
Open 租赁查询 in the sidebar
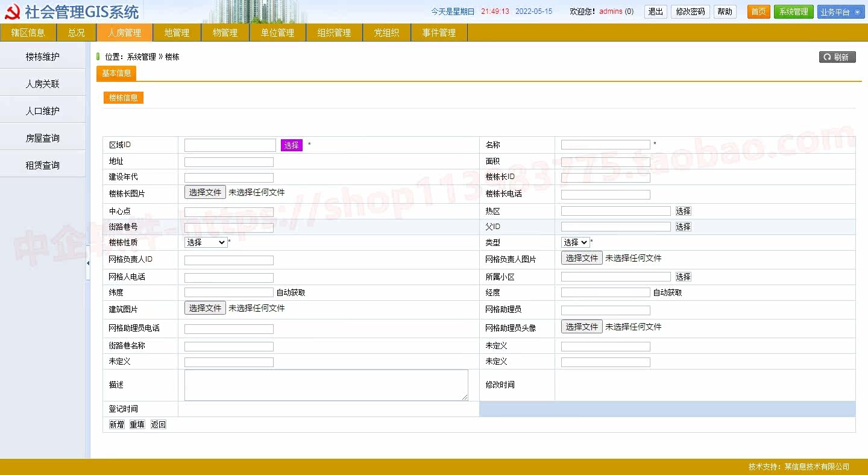pyautogui.click(x=43, y=165)
